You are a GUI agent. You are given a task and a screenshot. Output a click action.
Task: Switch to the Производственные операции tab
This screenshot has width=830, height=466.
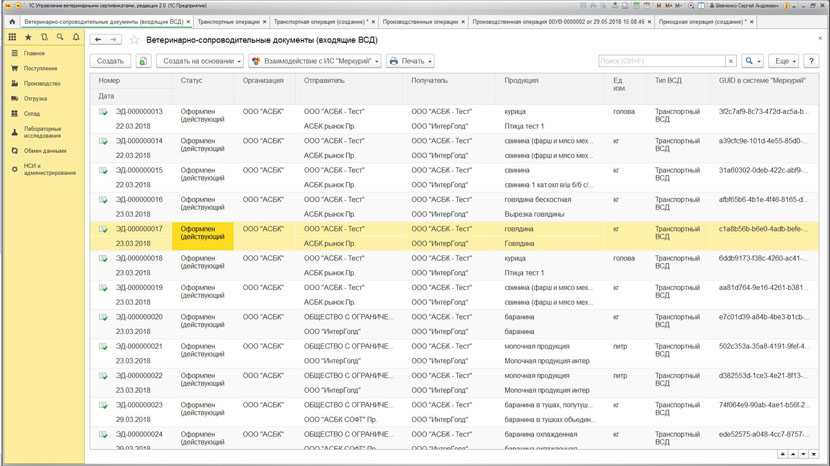[420, 22]
